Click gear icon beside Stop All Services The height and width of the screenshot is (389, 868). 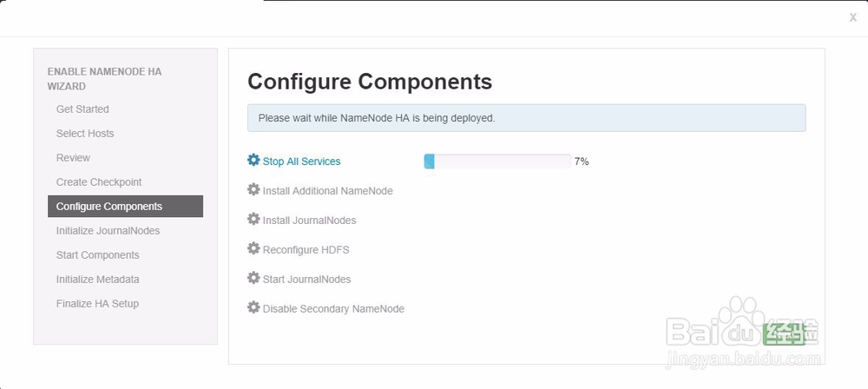(x=253, y=160)
